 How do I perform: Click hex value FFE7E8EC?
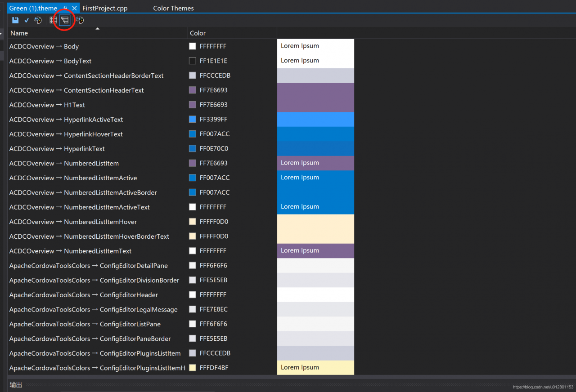click(214, 309)
